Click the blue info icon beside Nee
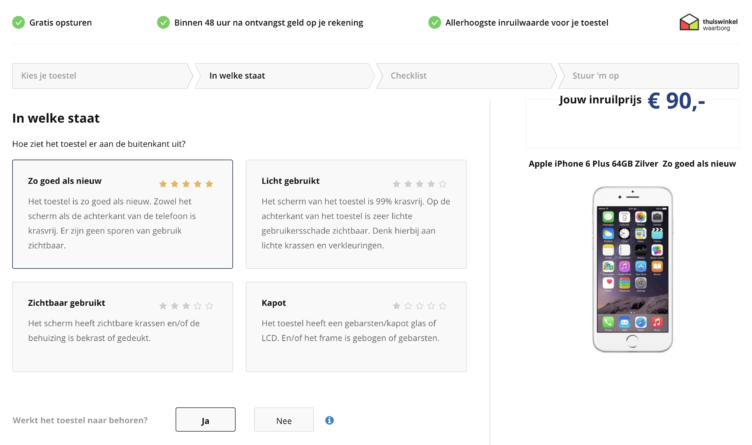752x445 pixels. [x=329, y=420]
